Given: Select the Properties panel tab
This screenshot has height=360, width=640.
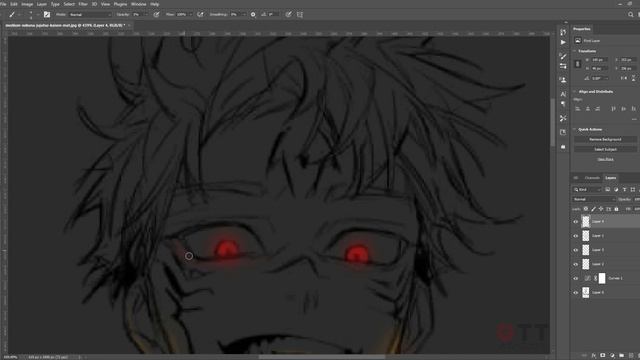Looking at the screenshot, I should pyautogui.click(x=582, y=29).
